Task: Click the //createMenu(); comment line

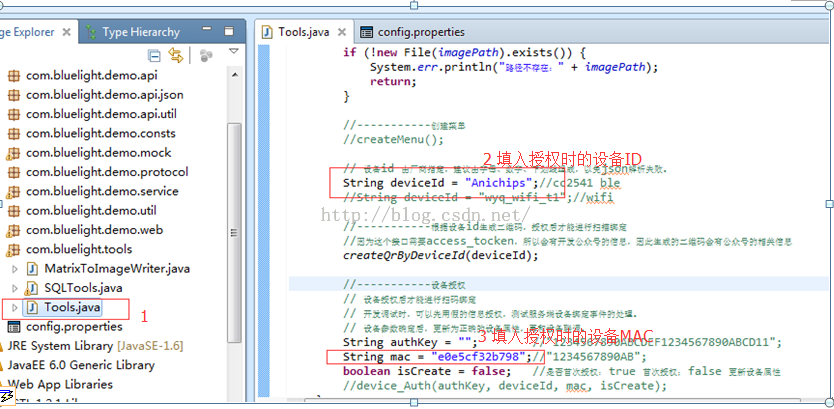Action: tap(393, 140)
